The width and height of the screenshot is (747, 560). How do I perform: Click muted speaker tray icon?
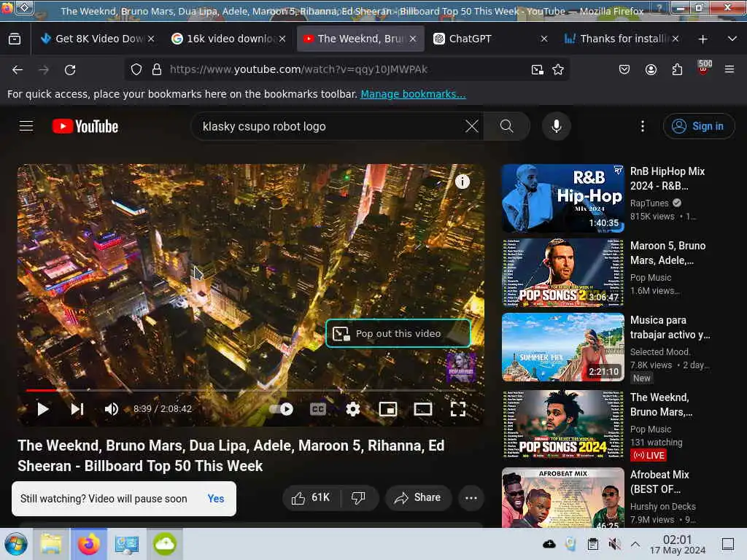pyautogui.click(x=614, y=544)
